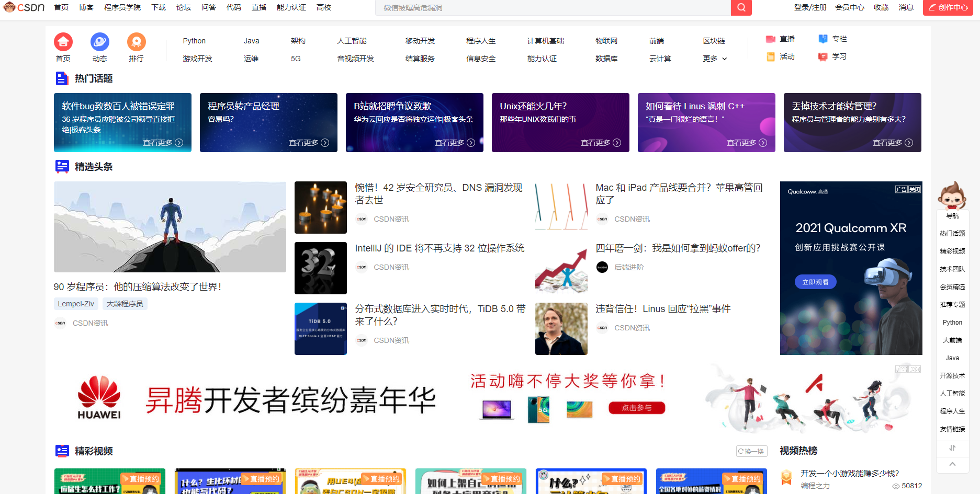Open 论坛 in top navigation

(184, 7)
